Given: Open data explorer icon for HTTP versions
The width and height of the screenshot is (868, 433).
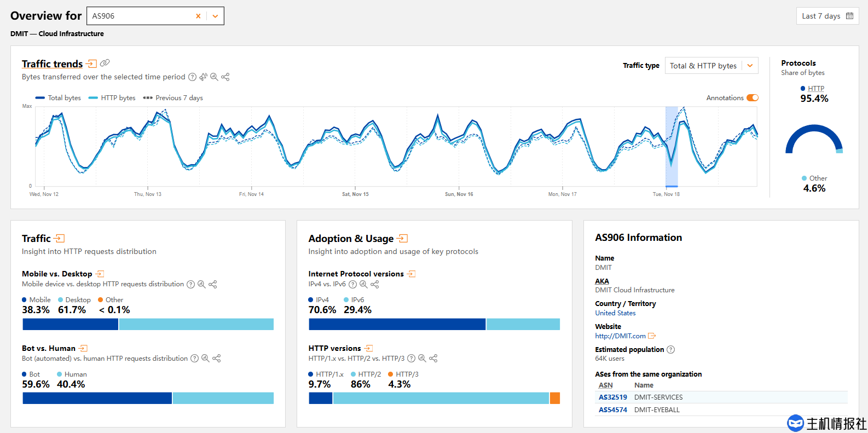Looking at the screenshot, I should tap(422, 359).
